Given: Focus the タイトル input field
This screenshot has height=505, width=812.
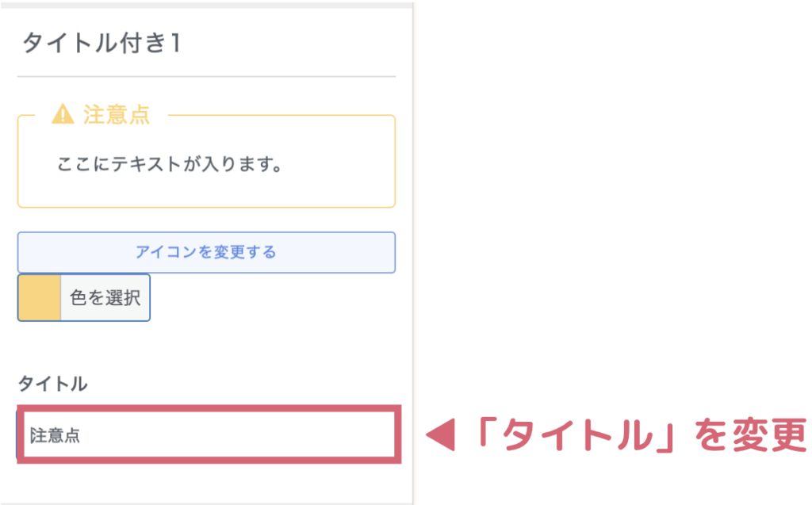Looking at the screenshot, I should tap(209, 434).
